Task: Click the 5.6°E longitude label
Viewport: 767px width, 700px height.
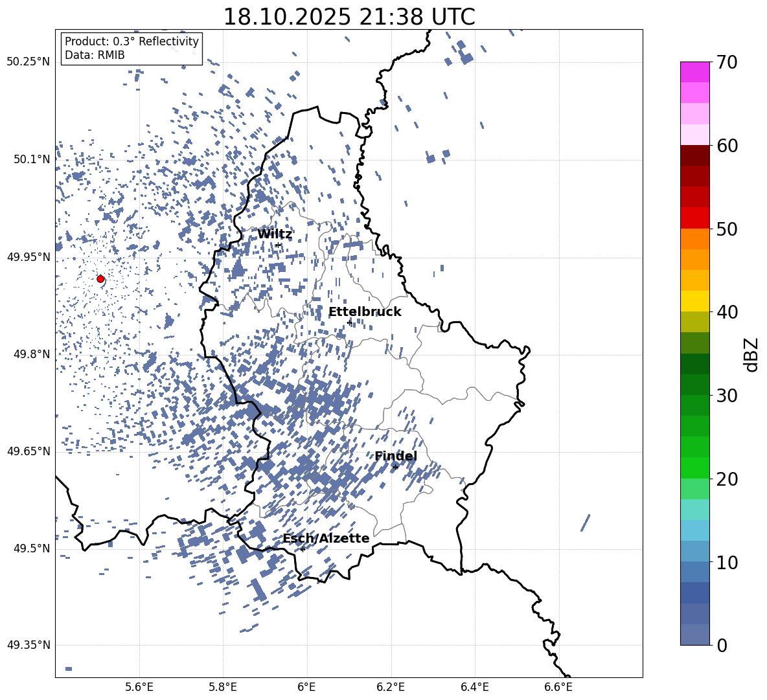Action: (x=139, y=687)
